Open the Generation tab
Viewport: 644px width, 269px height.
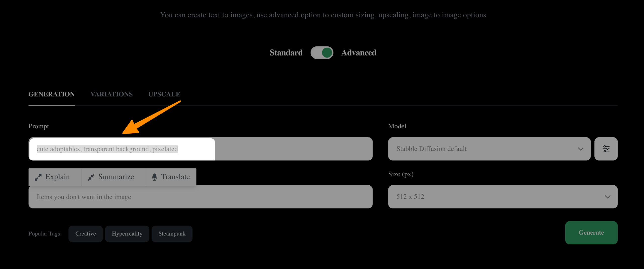(x=52, y=94)
